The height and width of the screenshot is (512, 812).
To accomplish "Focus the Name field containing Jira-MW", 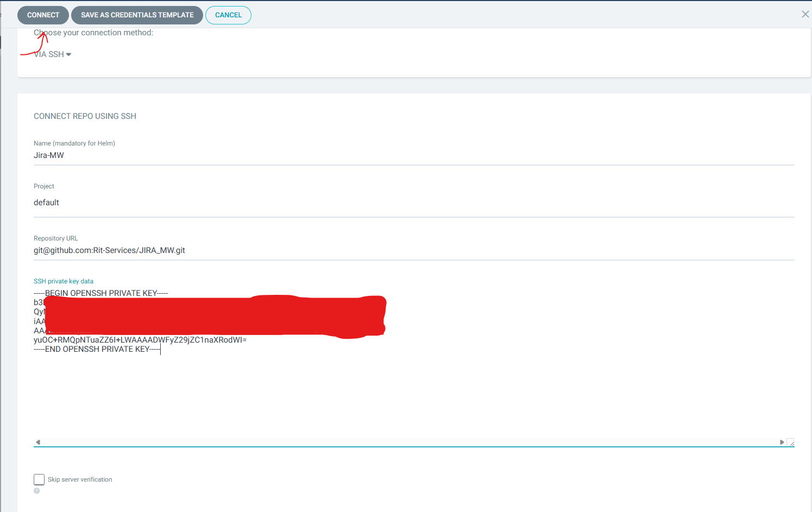I will [414, 155].
